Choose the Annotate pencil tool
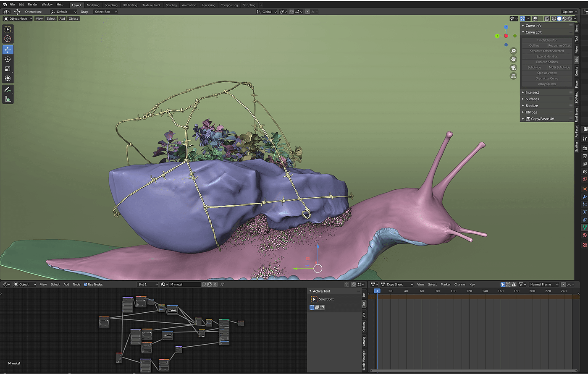This screenshot has height=374, width=588. pos(8,89)
